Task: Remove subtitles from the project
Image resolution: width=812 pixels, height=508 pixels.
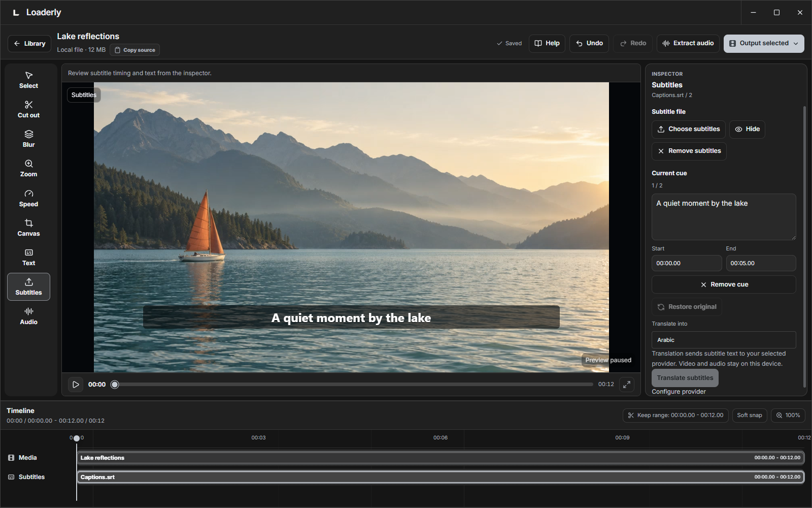Action: [689, 151]
